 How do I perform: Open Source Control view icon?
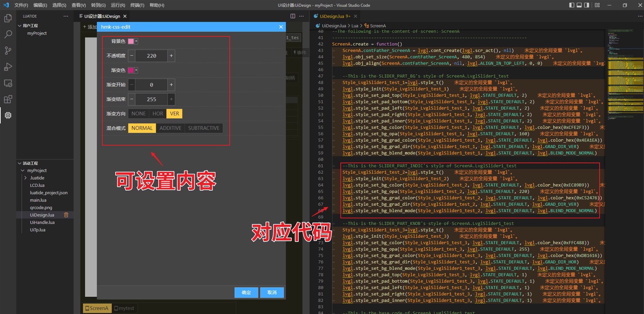click(8, 51)
